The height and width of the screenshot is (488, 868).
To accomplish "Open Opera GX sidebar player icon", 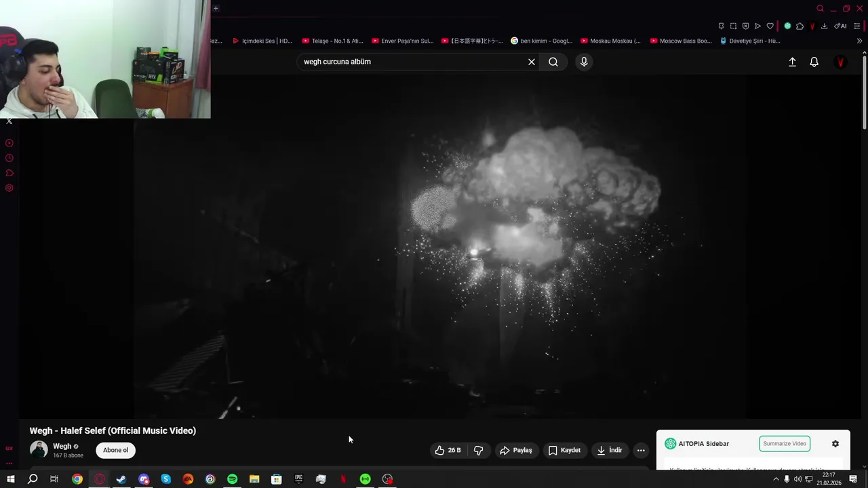I will (9, 143).
